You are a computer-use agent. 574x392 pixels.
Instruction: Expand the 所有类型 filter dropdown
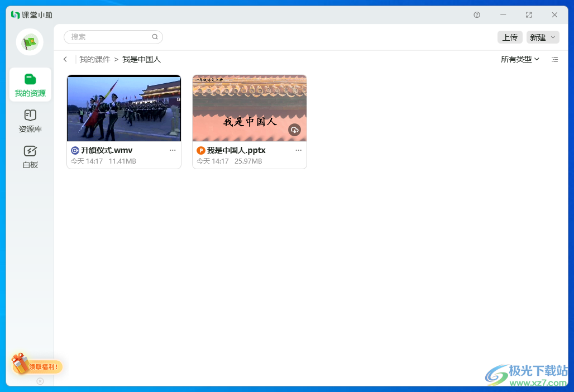[520, 59]
